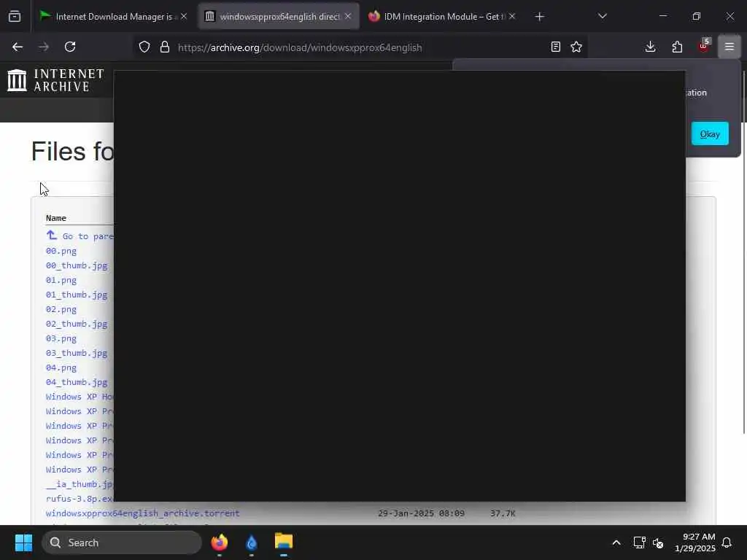Open the 01.png file link

61,280
